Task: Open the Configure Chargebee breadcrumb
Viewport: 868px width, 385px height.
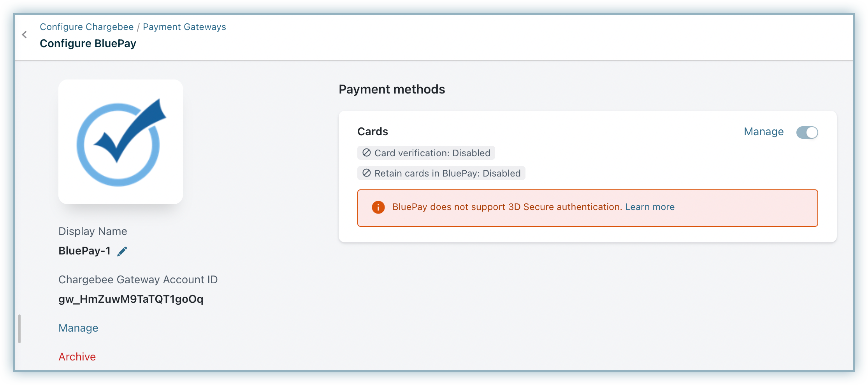Action: [86, 27]
